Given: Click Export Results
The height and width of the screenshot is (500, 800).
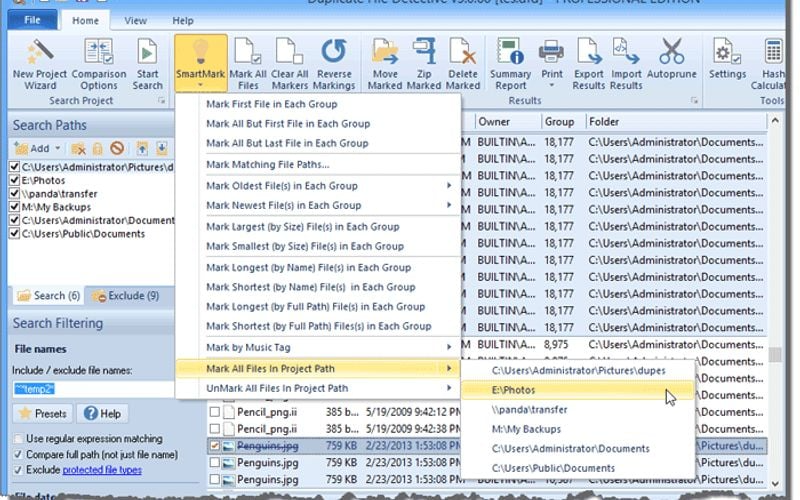Looking at the screenshot, I should (x=588, y=64).
